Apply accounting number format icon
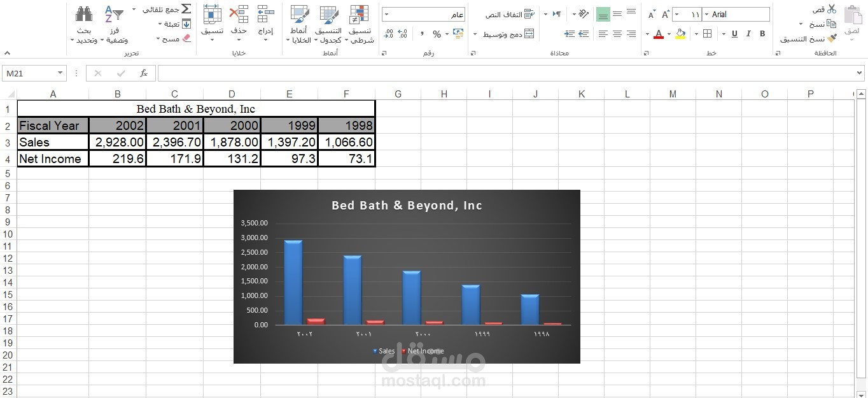 (458, 34)
